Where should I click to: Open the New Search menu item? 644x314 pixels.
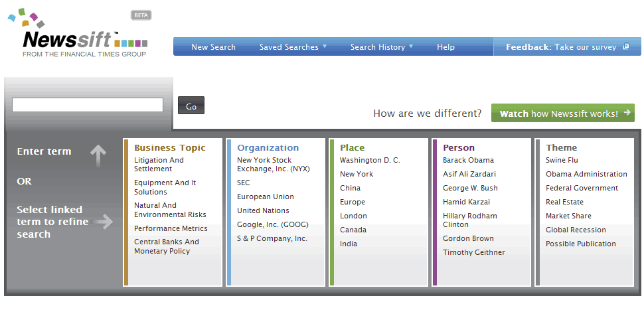click(x=213, y=47)
